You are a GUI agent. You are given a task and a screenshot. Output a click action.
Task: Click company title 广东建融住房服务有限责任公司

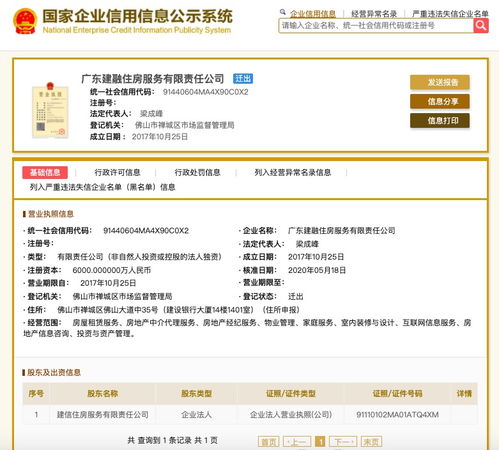click(x=153, y=79)
